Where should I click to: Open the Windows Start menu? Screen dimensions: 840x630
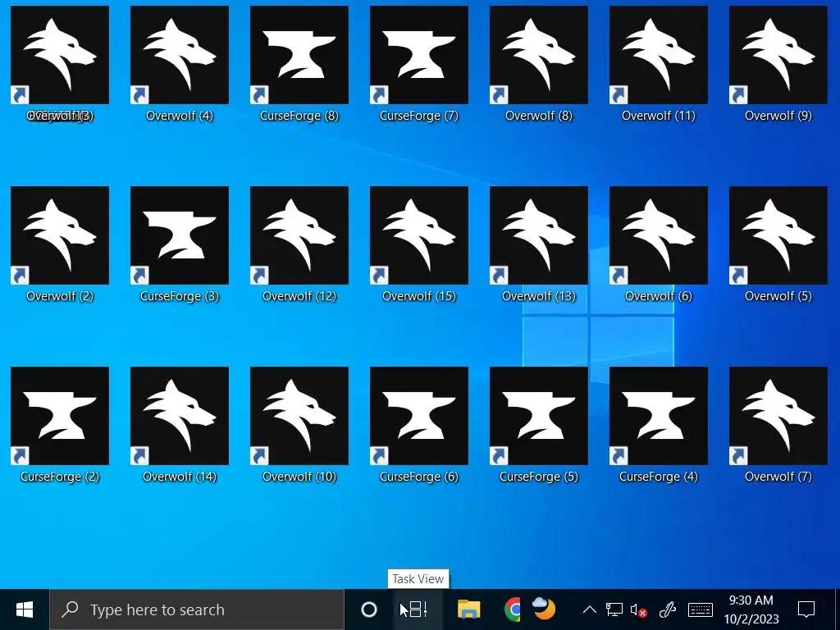pyautogui.click(x=24, y=609)
